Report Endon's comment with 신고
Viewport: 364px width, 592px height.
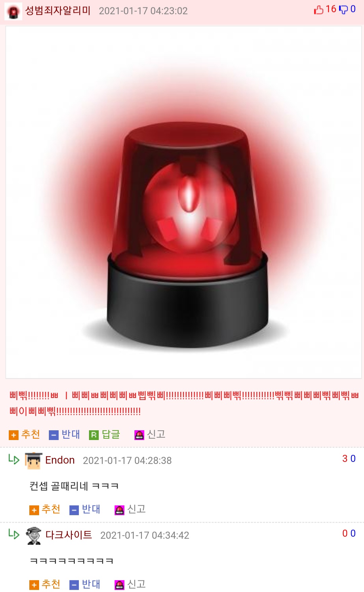pos(130,509)
